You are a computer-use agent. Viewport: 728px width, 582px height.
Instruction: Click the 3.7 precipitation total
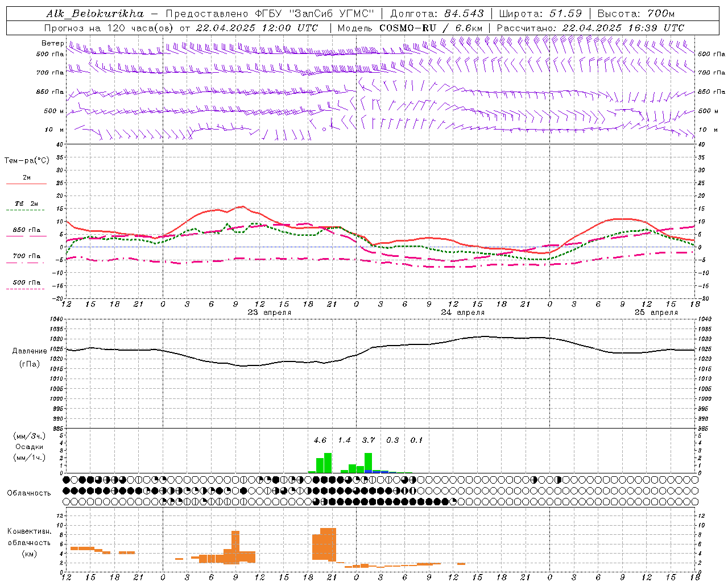[x=369, y=440]
